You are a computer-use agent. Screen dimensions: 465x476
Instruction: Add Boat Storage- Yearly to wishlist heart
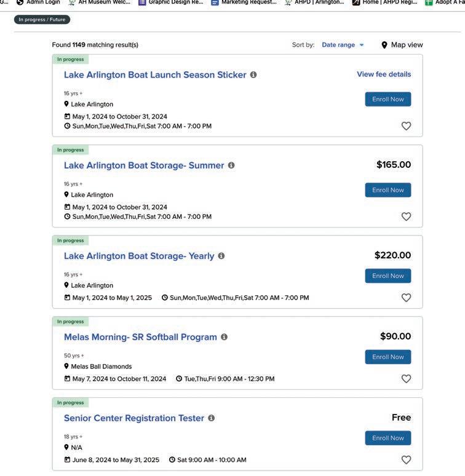point(406,298)
